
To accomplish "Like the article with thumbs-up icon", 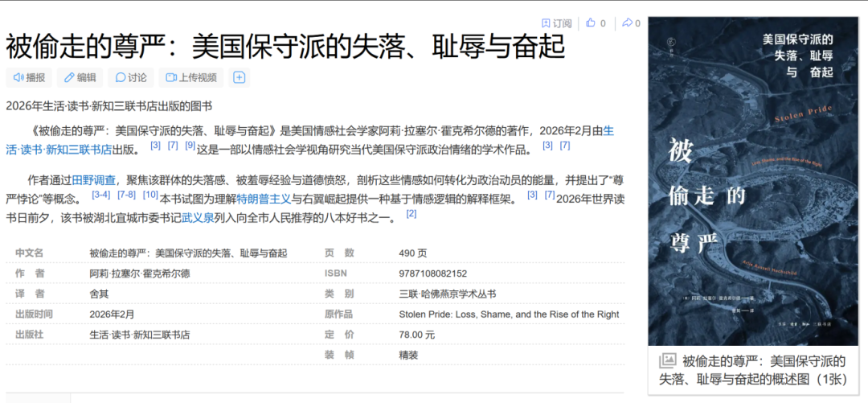I will [591, 23].
